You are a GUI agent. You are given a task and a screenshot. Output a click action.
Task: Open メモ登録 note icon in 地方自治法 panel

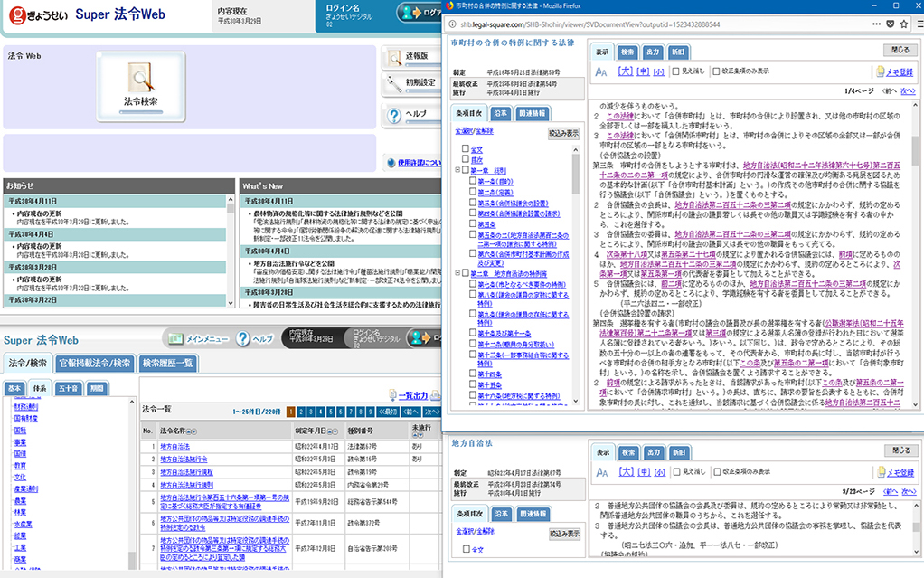tap(881, 472)
